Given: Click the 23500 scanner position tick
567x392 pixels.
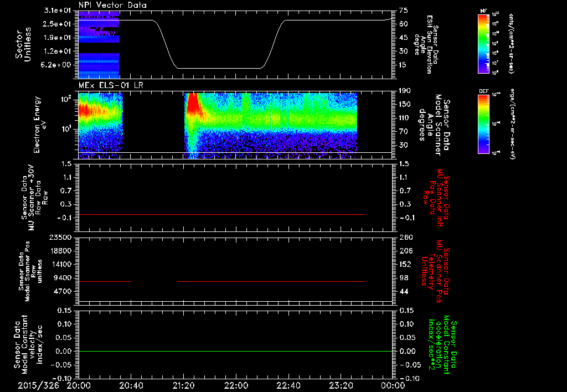Looking at the screenshot, I should tap(60, 237).
